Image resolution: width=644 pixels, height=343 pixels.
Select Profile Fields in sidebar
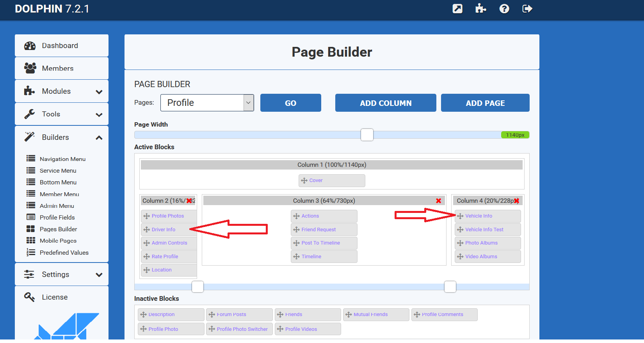tap(57, 218)
